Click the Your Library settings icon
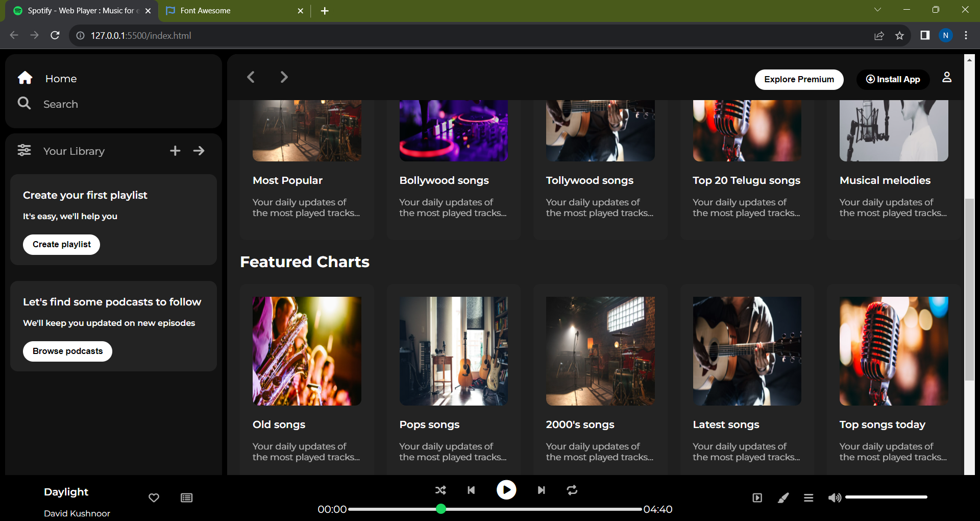The image size is (980, 521). coord(24,150)
